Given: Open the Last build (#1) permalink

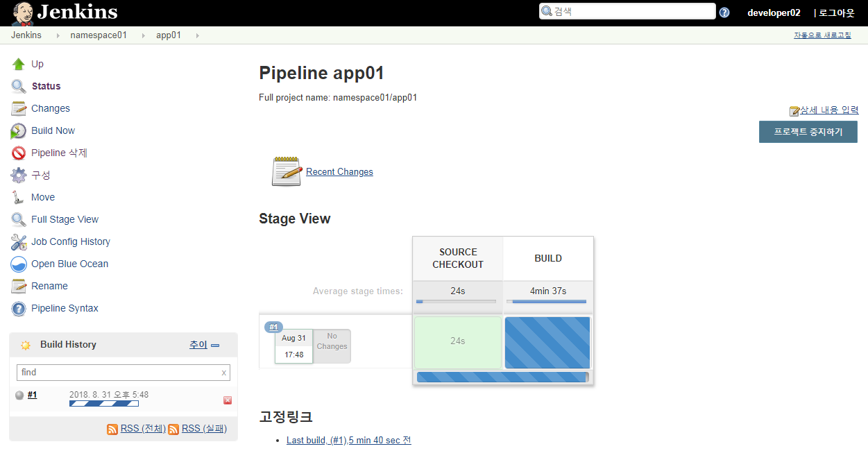Looking at the screenshot, I should coord(349,440).
